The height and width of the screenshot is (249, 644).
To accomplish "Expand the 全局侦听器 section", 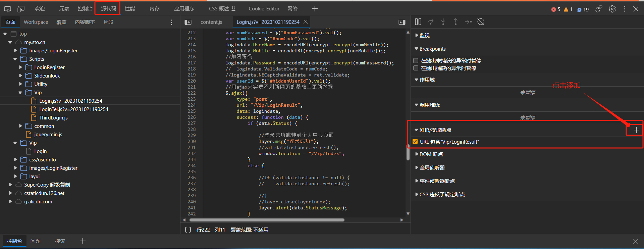I will 417,167.
